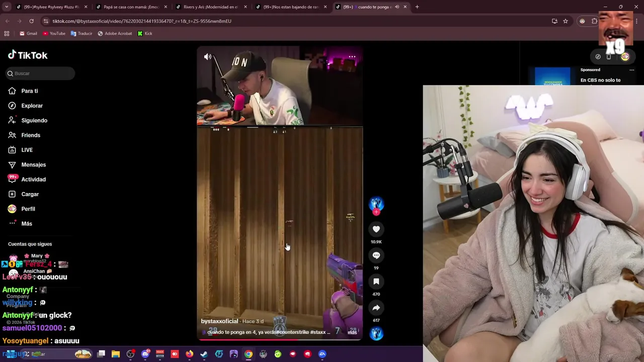Mute the TikTok video with the speaker icon
Image resolution: width=644 pixels, height=362 pixels.
[207, 57]
